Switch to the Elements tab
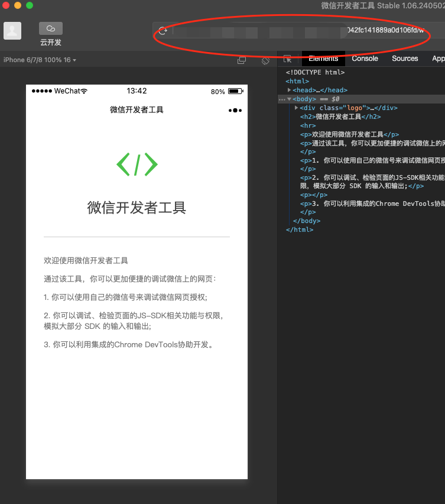445x504 pixels. pos(323,59)
